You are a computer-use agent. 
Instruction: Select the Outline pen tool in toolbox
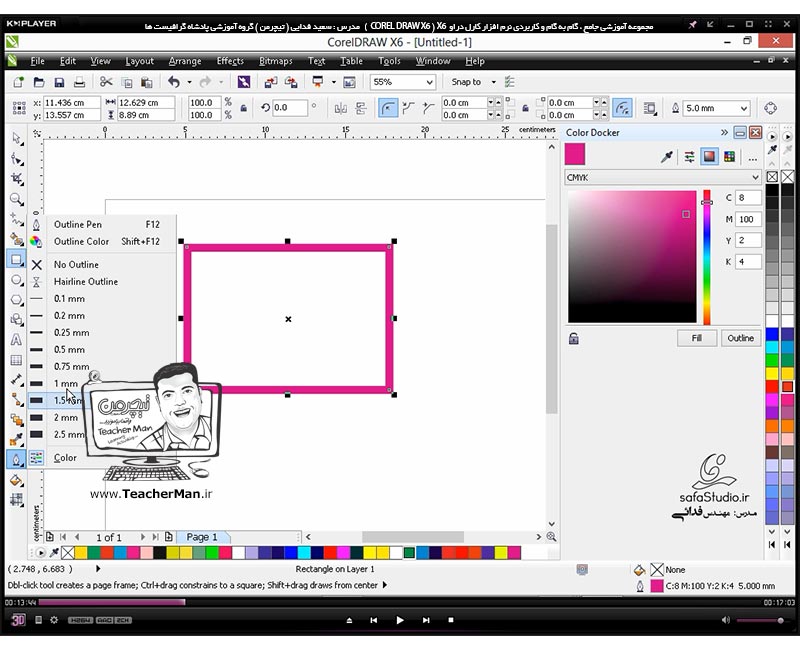[x=17, y=460]
